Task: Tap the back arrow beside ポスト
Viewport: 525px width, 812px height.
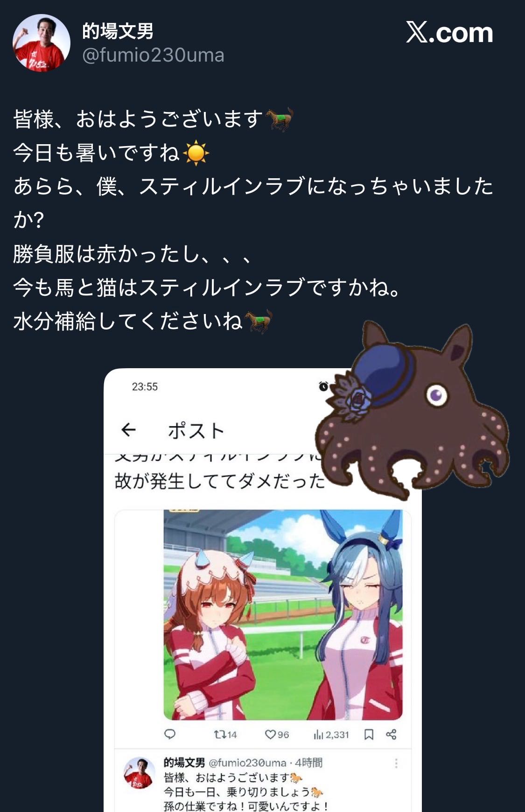Action: [128, 429]
